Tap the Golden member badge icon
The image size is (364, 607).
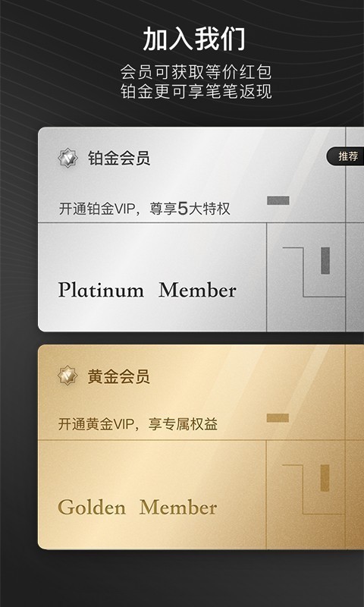click(67, 376)
